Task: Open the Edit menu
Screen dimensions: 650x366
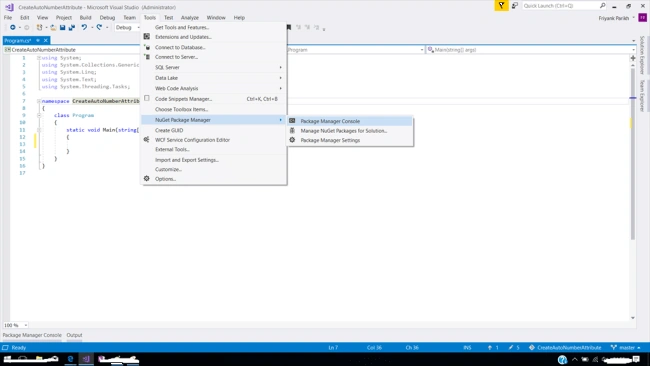Action: [24, 17]
